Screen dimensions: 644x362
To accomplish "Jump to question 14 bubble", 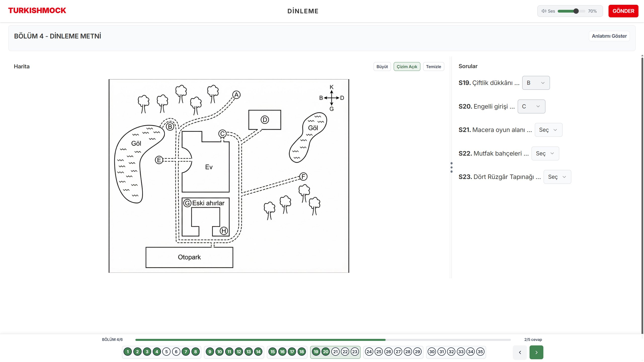I will pyautogui.click(x=258, y=352).
